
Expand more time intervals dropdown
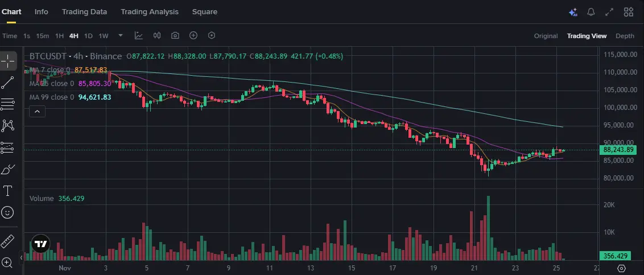120,35
